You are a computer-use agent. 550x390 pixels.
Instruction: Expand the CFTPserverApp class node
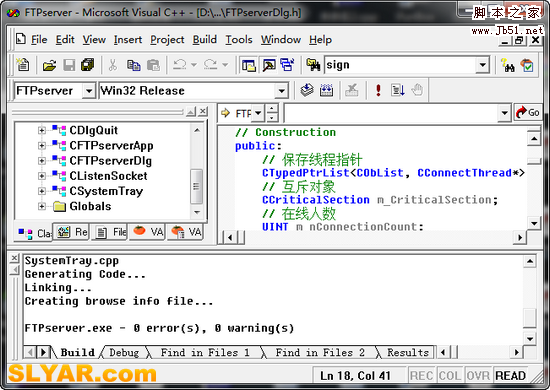[x=41, y=146]
